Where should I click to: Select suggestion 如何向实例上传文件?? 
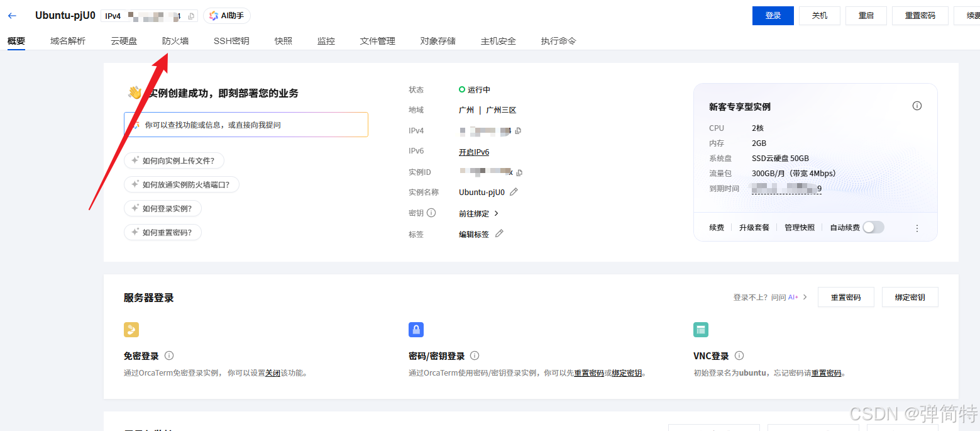tap(174, 160)
